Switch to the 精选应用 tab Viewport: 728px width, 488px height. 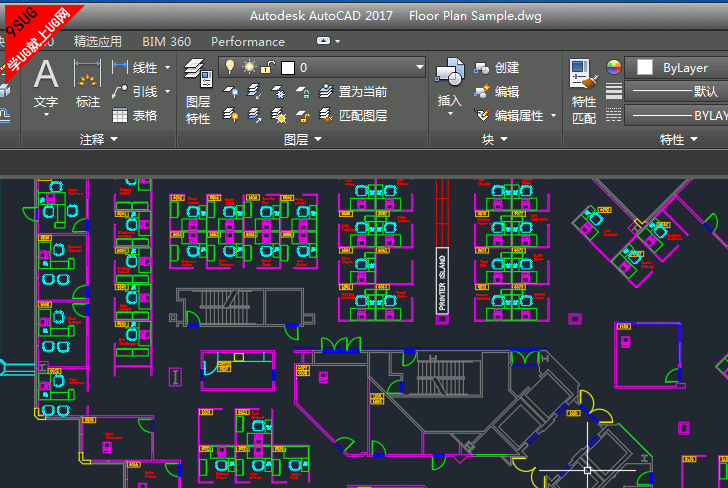98,41
